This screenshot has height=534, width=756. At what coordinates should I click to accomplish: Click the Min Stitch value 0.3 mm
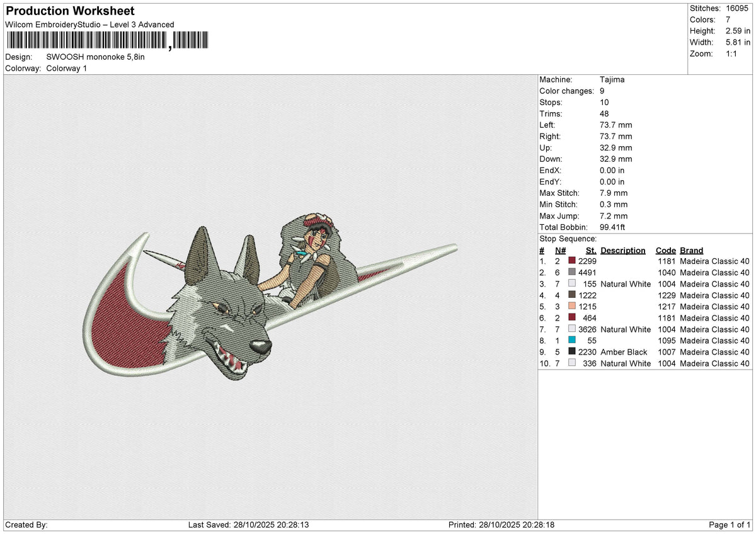(x=614, y=205)
